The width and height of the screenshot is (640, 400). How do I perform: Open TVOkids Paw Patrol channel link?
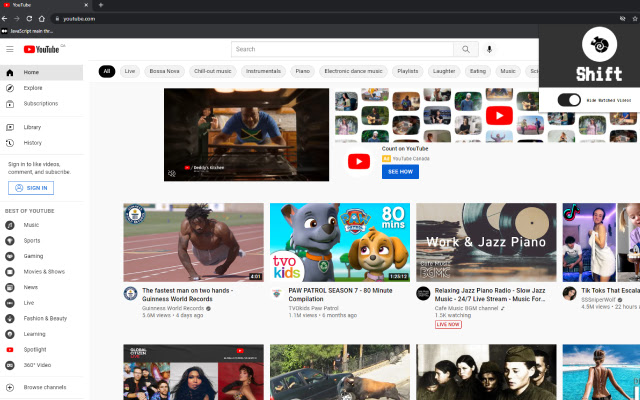point(313,308)
